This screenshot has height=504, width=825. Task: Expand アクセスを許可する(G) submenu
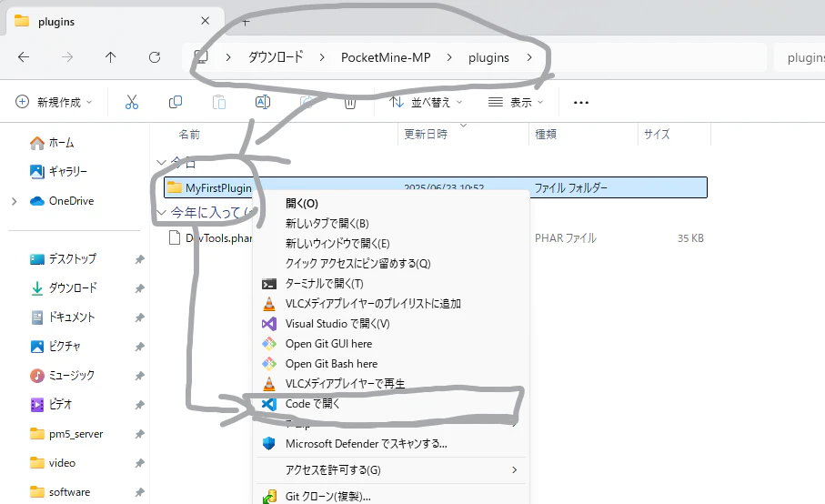coord(391,469)
